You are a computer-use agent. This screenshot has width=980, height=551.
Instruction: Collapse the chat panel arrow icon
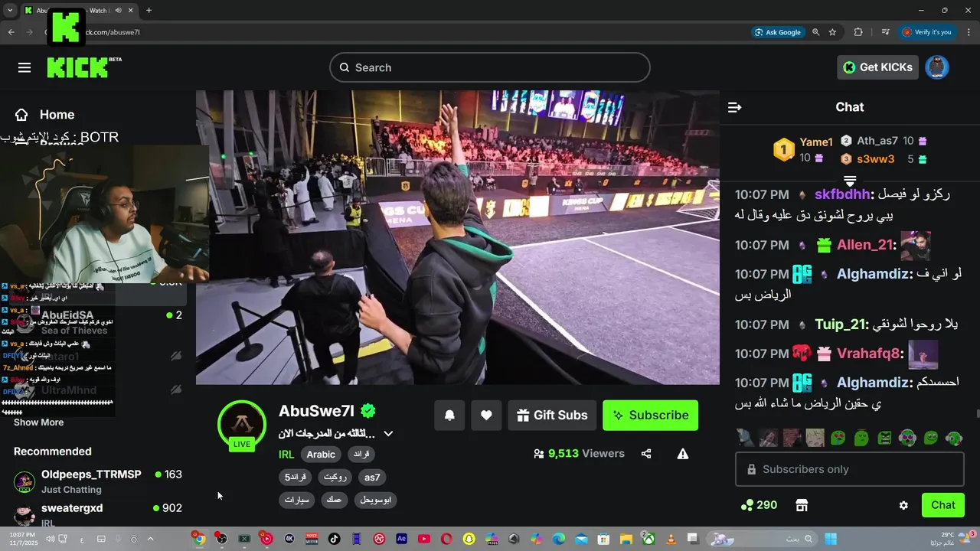click(x=734, y=107)
